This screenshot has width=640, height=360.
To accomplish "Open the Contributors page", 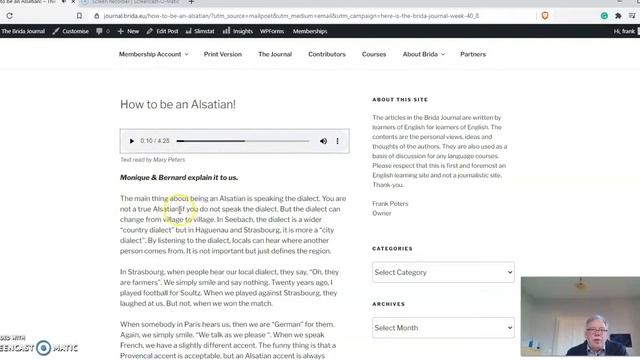I will [327, 54].
